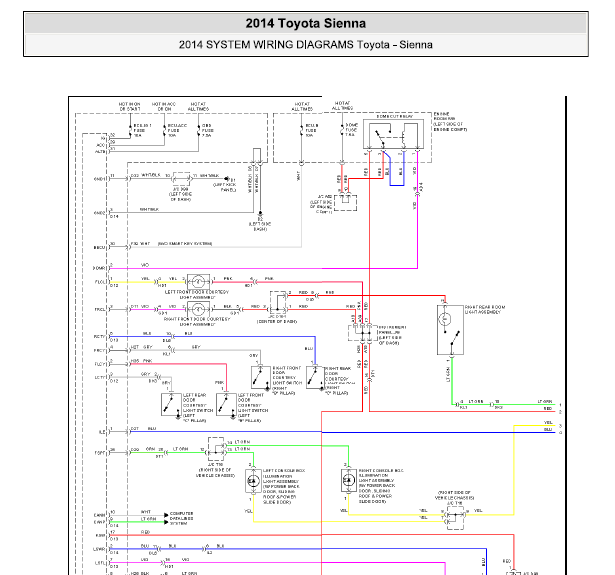Screen dimensions: 615x575
Task: Click the arrow on the WHT computer data line
Action: 167,515
